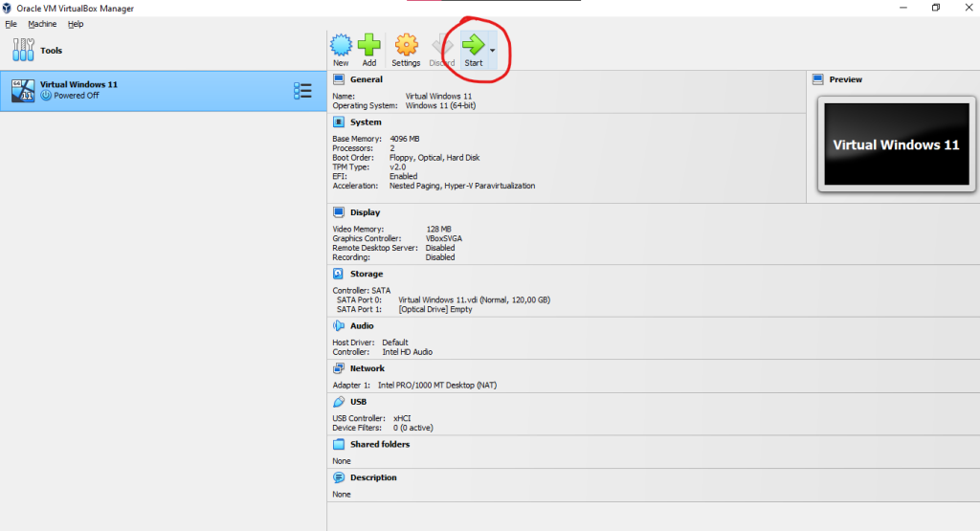980x531 pixels.
Task: Start the virtual machine with green arrow
Action: 473,45
